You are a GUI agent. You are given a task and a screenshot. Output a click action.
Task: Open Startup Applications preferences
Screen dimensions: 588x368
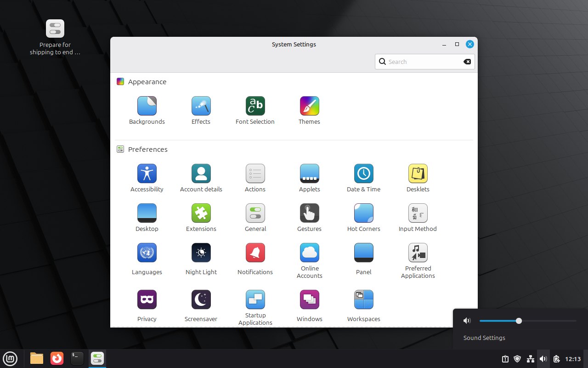[x=255, y=307]
